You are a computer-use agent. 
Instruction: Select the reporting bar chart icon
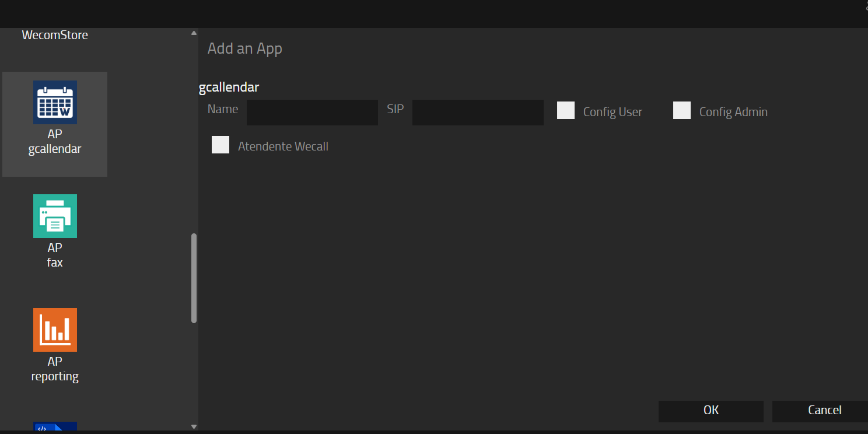tap(55, 330)
